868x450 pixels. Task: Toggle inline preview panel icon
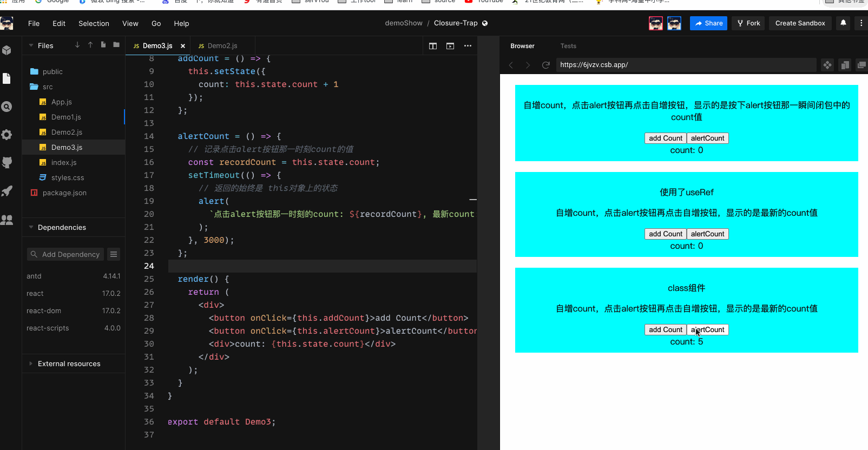click(x=845, y=65)
